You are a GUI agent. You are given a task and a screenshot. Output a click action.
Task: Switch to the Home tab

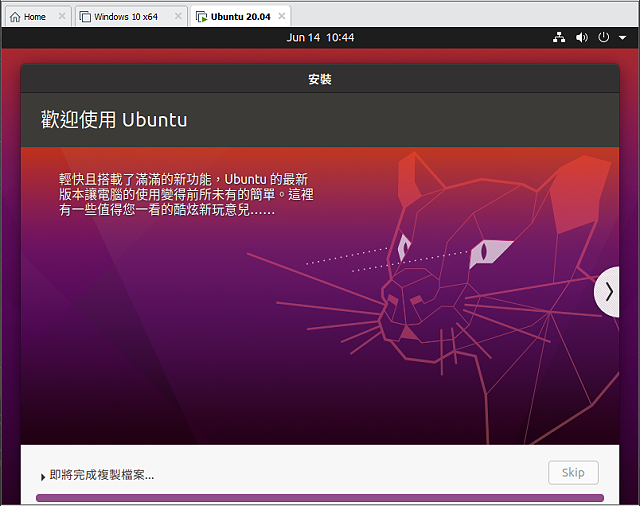coord(34,17)
